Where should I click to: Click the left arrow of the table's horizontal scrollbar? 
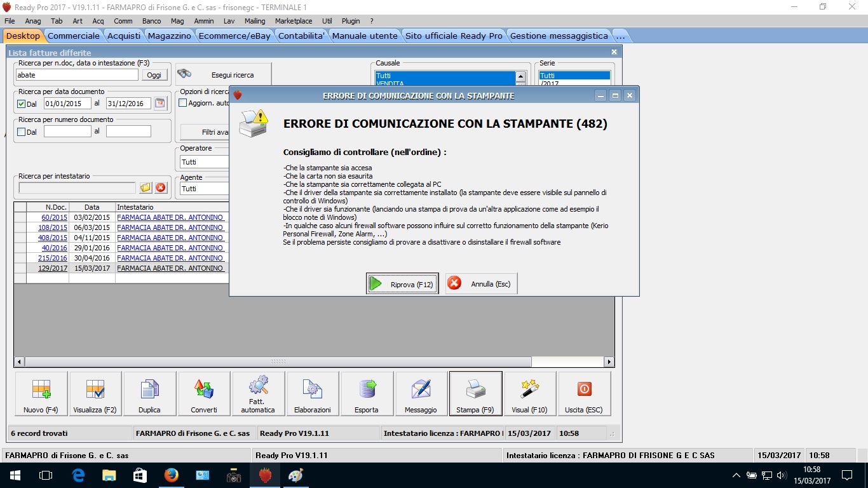(x=19, y=362)
